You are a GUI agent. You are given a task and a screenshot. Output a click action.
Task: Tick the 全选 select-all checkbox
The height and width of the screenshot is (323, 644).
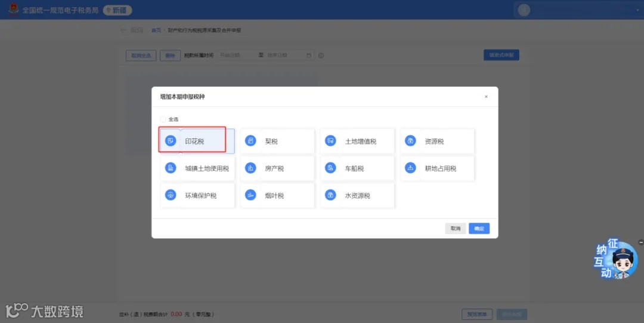click(163, 119)
